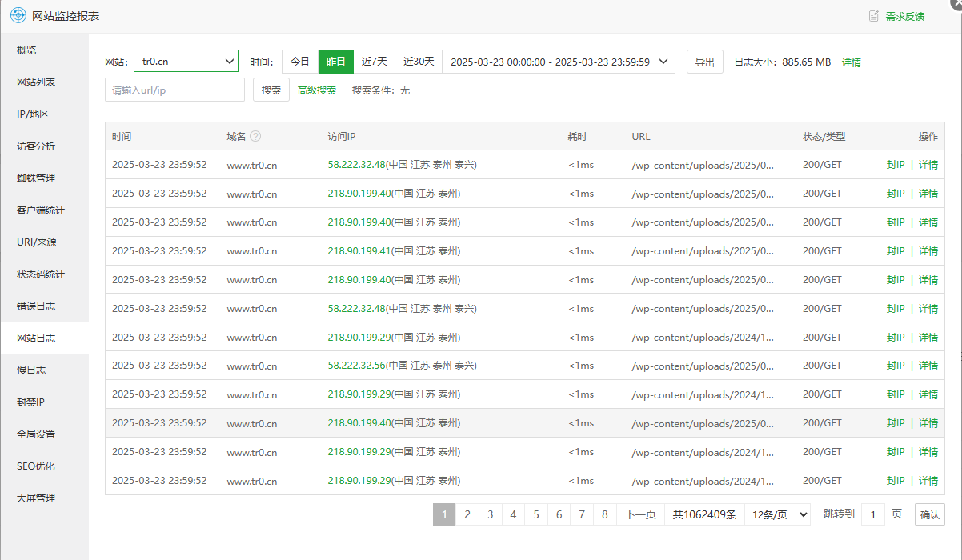Click first row IP 58.222.32.48
The height and width of the screenshot is (560, 962).
pyautogui.click(x=357, y=165)
